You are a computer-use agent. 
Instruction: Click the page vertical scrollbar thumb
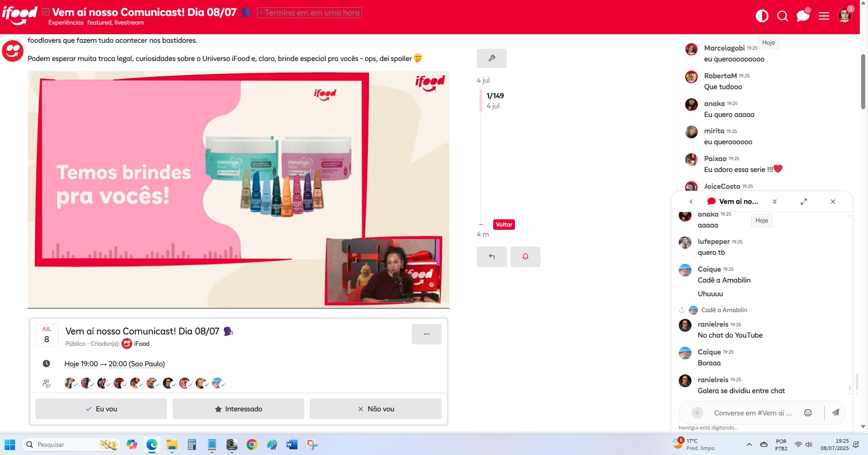(x=863, y=82)
